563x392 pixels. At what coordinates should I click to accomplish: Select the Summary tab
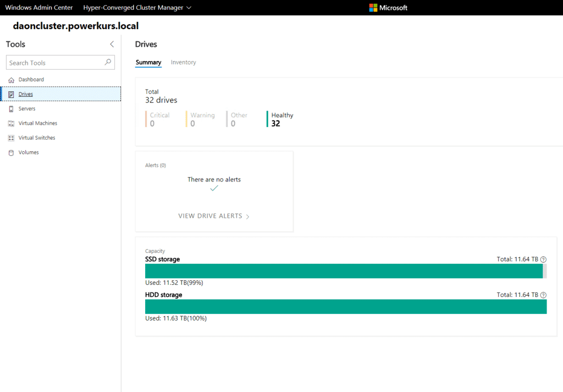coord(148,62)
